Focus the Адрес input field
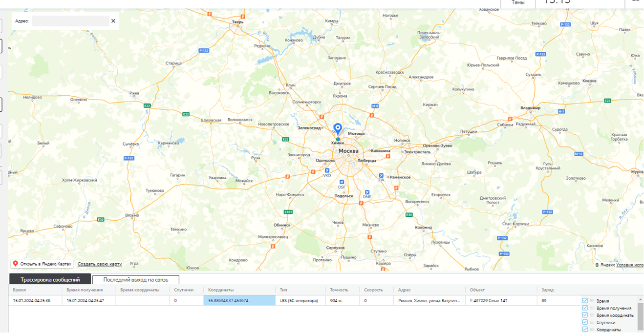The width and height of the screenshot is (644, 333). 70,21
